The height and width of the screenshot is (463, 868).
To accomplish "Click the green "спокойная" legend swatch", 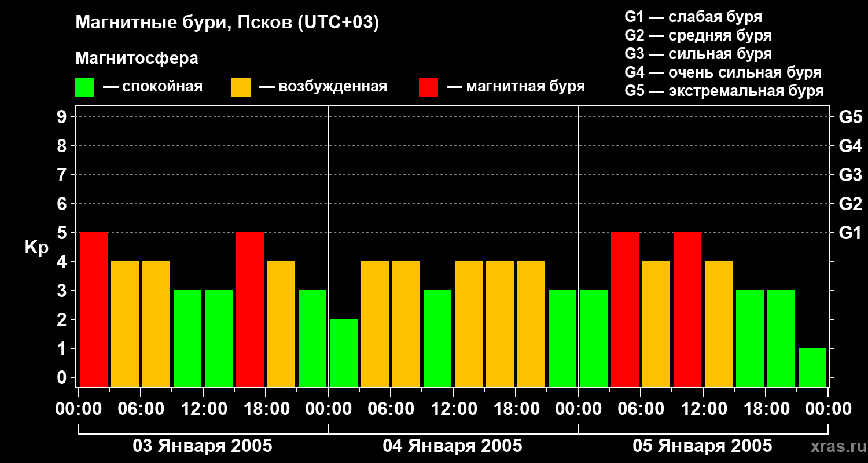I will click(85, 87).
